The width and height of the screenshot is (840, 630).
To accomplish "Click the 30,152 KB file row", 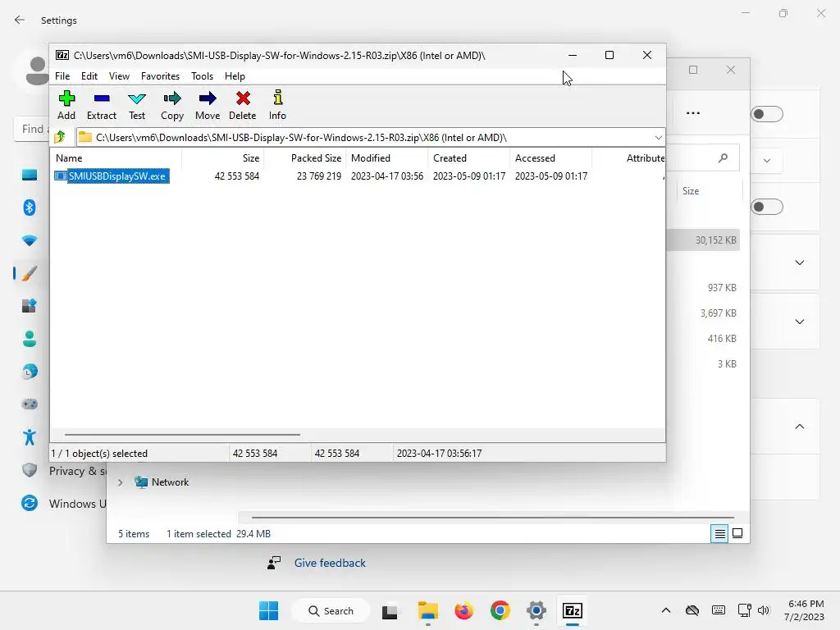I will (703, 240).
